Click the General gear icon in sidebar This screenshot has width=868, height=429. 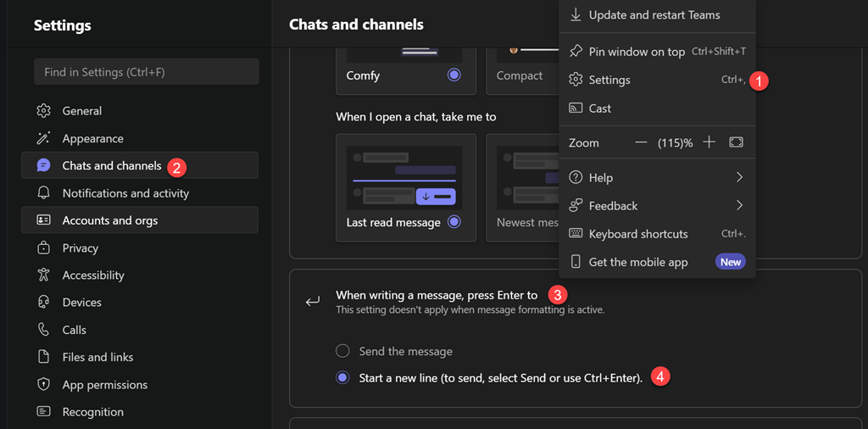[x=44, y=111]
